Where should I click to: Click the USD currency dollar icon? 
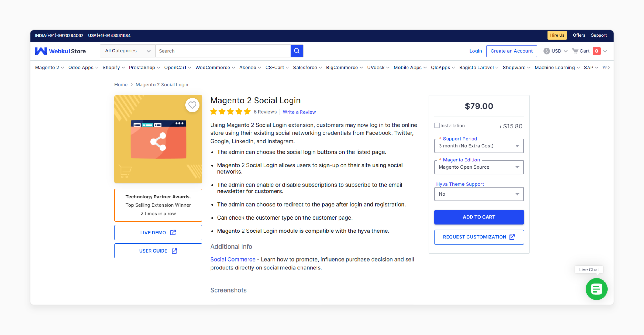(x=546, y=51)
